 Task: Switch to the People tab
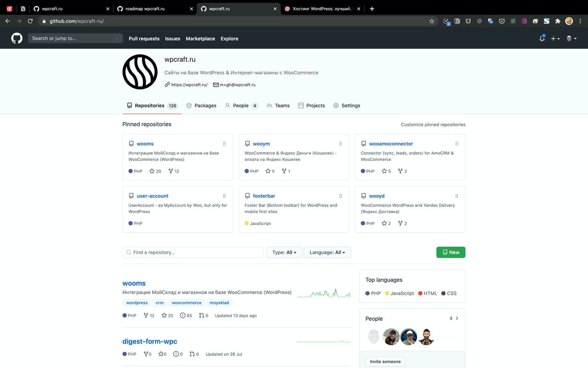point(241,106)
